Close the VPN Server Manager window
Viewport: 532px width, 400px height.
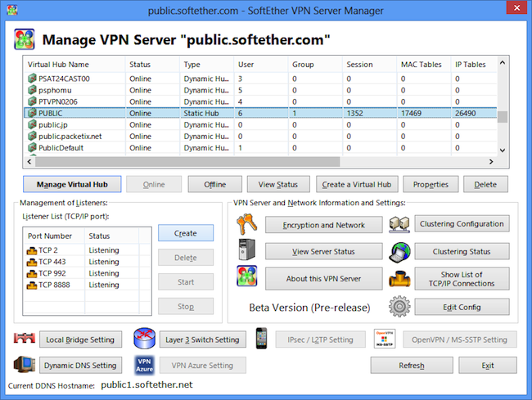pyautogui.click(x=516, y=7)
